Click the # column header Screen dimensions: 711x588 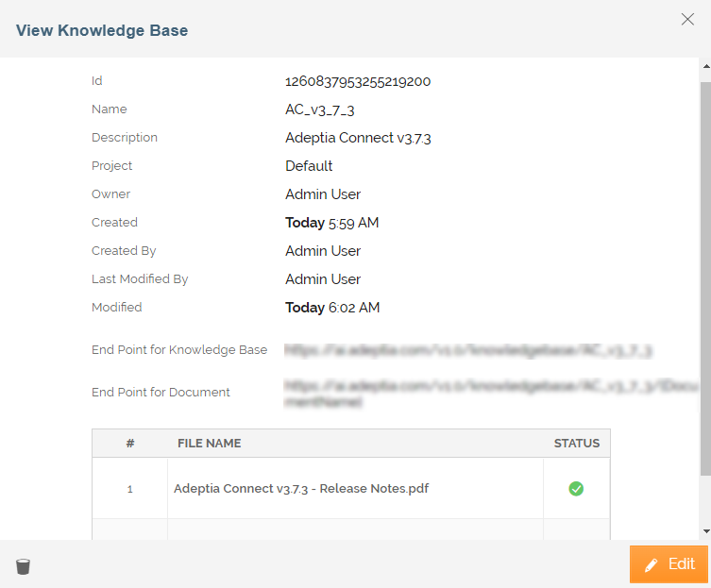coord(130,444)
